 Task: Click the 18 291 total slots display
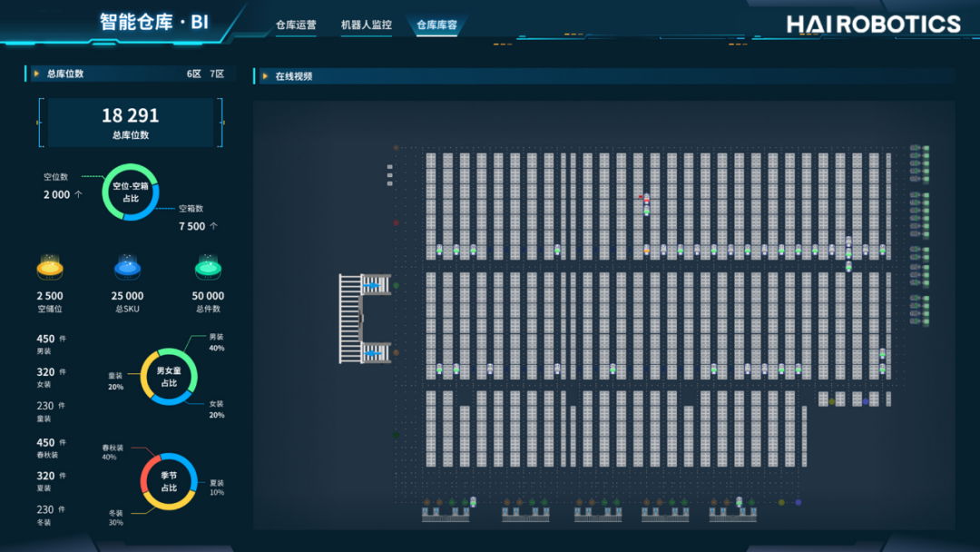(130, 123)
